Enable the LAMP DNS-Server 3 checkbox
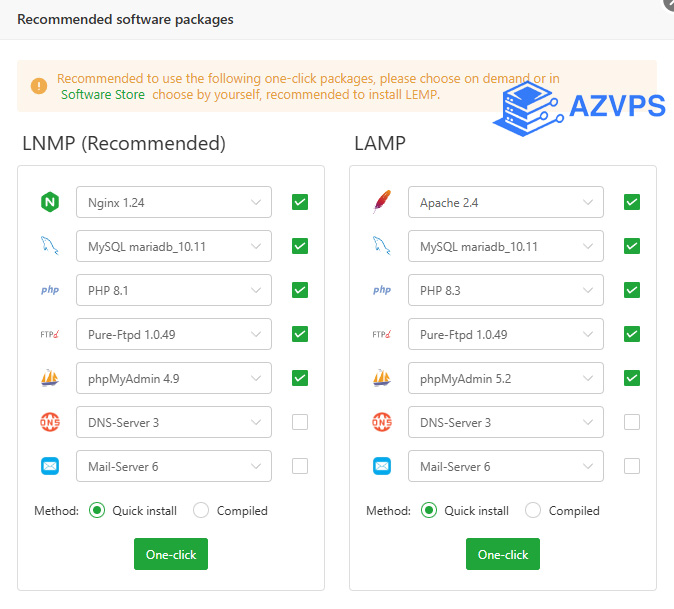Screen dimensions: 674x609 point(632,422)
